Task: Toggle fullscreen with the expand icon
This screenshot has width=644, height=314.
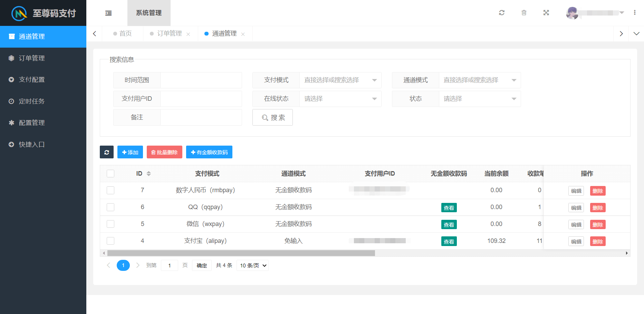Action: (x=546, y=13)
